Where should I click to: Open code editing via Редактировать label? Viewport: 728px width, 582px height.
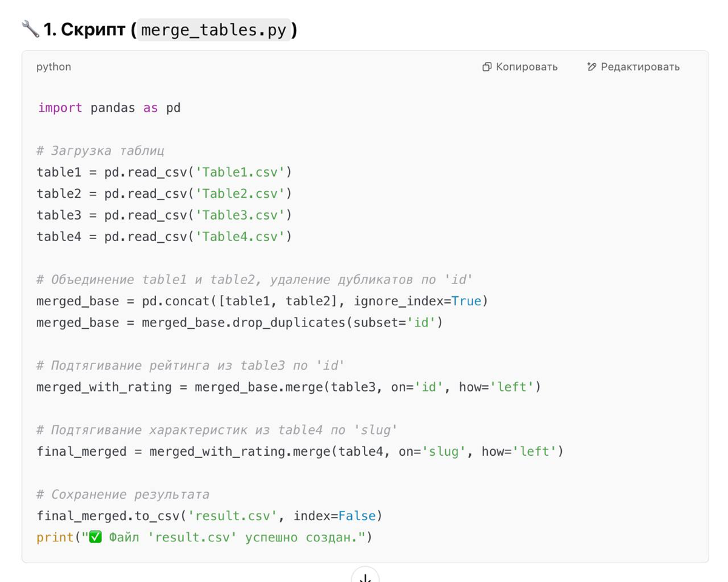tap(640, 67)
